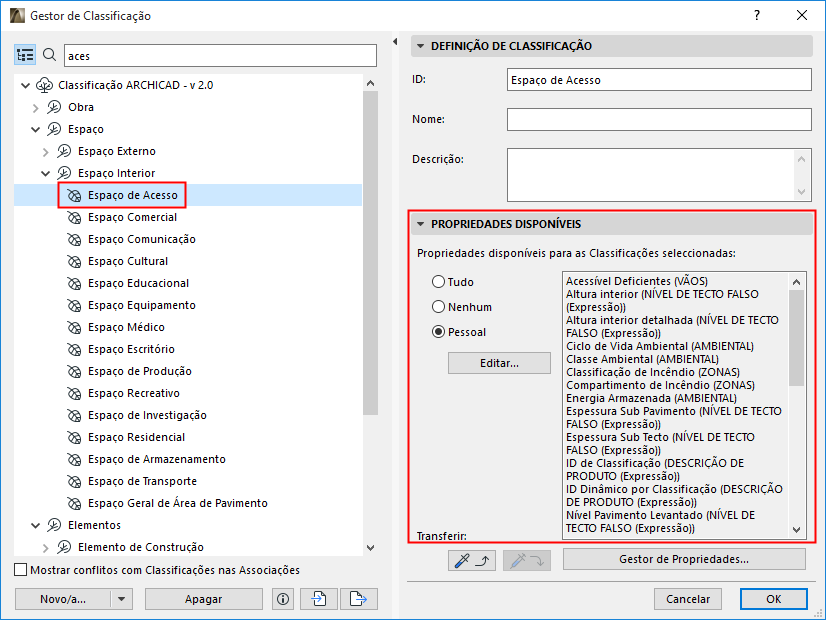Select the Nenhum radio option
The image size is (826, 620).
click(x=438, y=307)
